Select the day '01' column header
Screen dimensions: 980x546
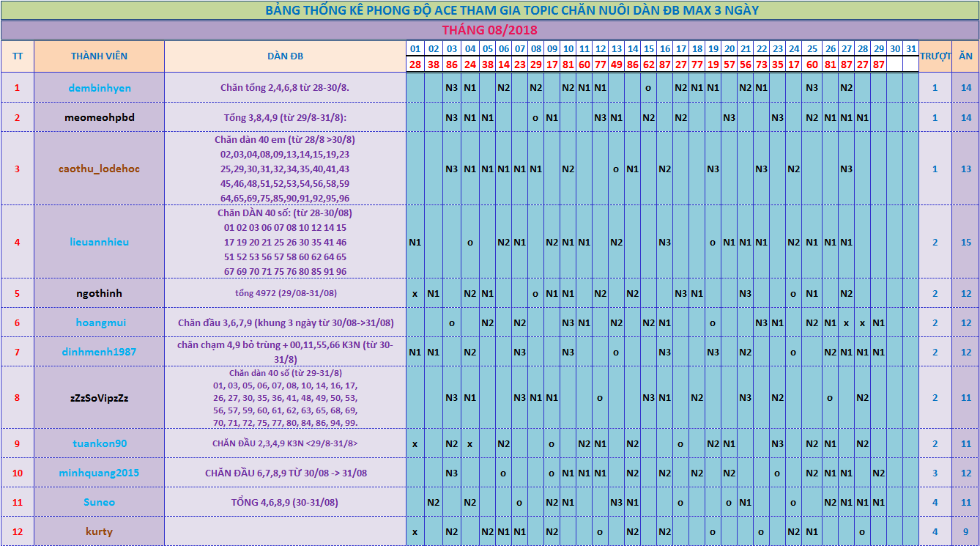[x=415, y=48]
